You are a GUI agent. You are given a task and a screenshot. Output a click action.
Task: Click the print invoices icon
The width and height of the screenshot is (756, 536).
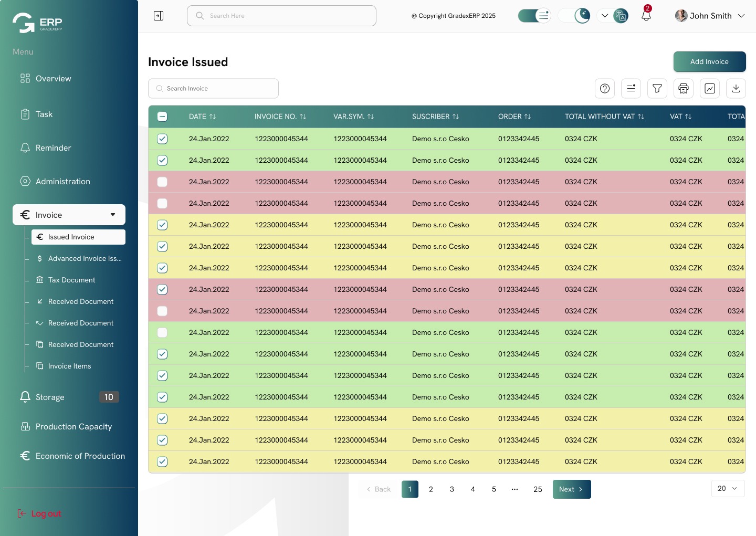click(683, 89)
